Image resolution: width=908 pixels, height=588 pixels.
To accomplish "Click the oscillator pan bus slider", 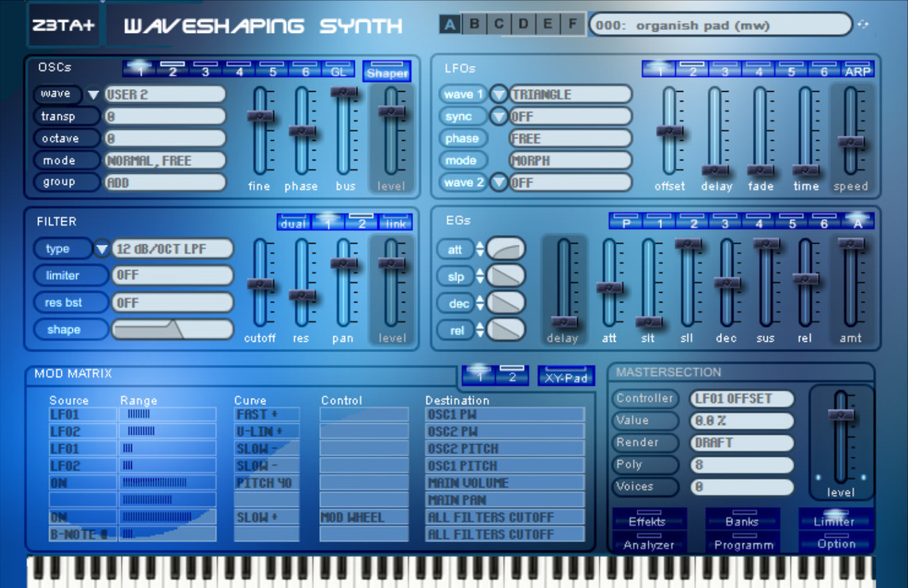I will (x=344, y=131).
